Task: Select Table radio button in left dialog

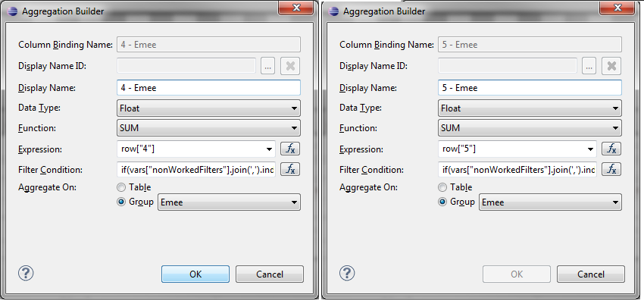Action: (121, 187)
